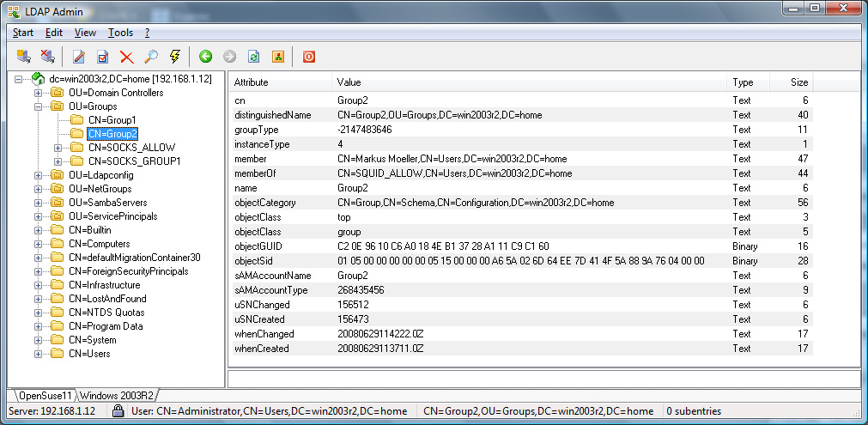Maximize the LDAP Admin window
Viewport: 868px width, 425px height.
(x=815, y=7)
